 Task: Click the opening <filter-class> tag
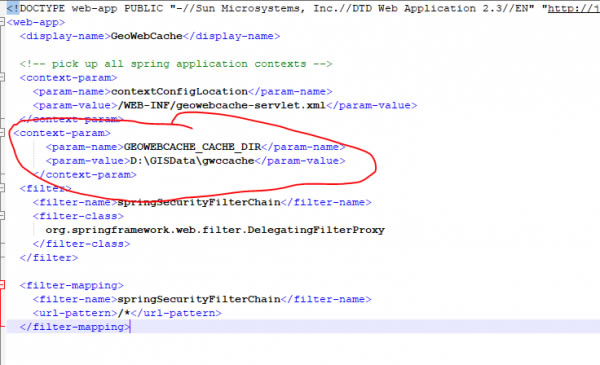pos(78,216)
